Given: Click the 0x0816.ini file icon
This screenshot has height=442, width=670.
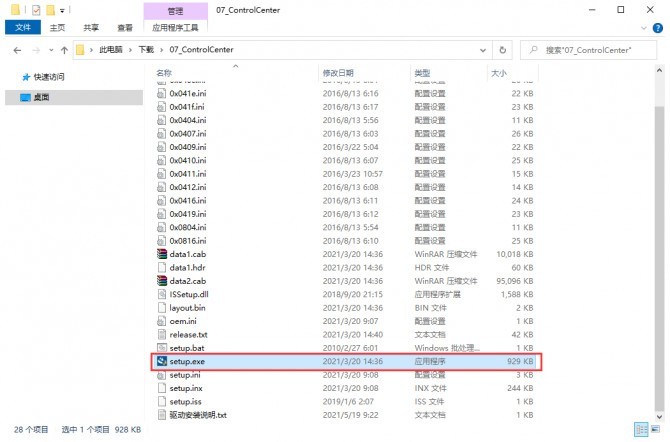Looking at the screenshot, I should click(162, 241).
